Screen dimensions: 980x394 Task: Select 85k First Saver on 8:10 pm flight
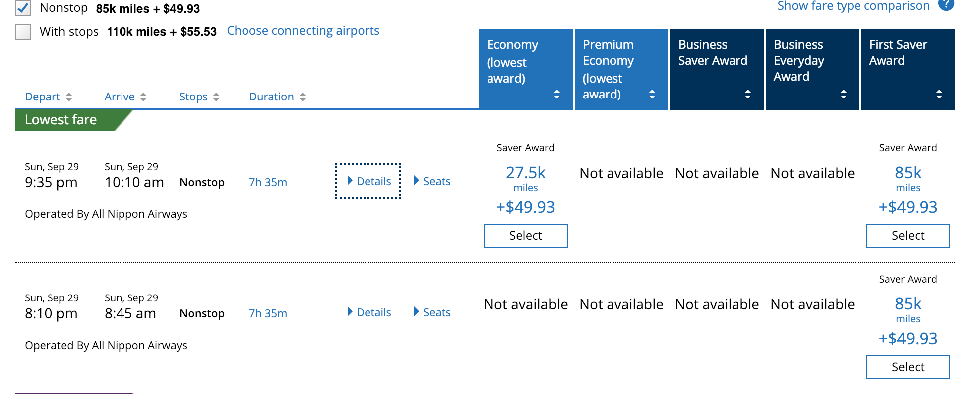click(x=908, y=367)
